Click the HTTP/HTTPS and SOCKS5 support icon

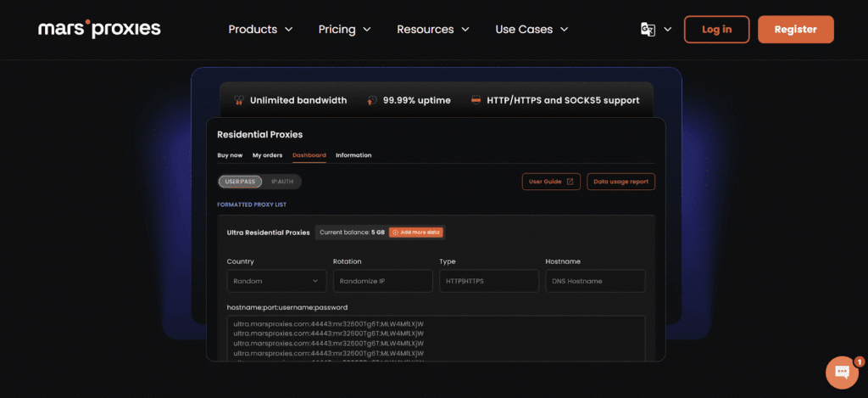click(x=476, y=100)
